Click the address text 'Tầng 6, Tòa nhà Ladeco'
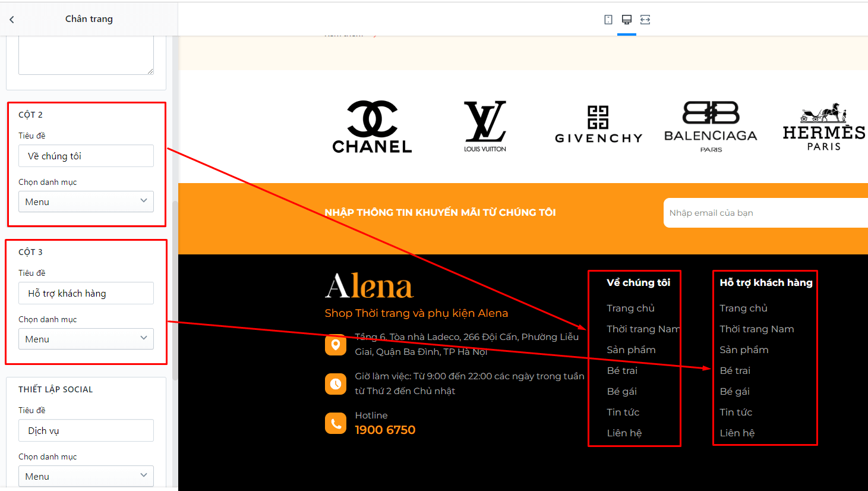The height and width of the screenshot is (491, 868). pyautogui.click(x=466, y=344)
